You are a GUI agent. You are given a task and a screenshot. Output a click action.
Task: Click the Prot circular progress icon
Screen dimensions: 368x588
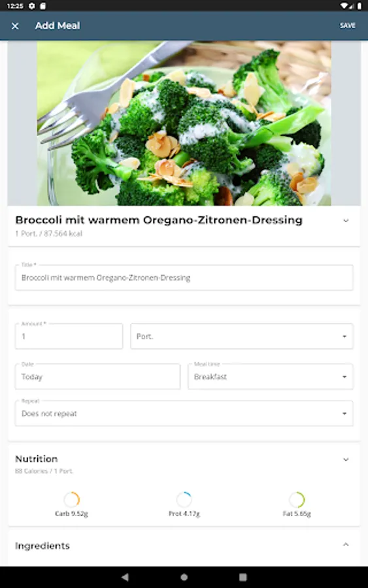184,500
